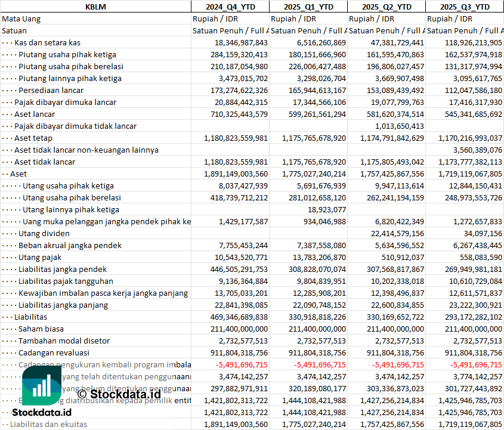Click the Persediaan lancar row label

[51, 90]
